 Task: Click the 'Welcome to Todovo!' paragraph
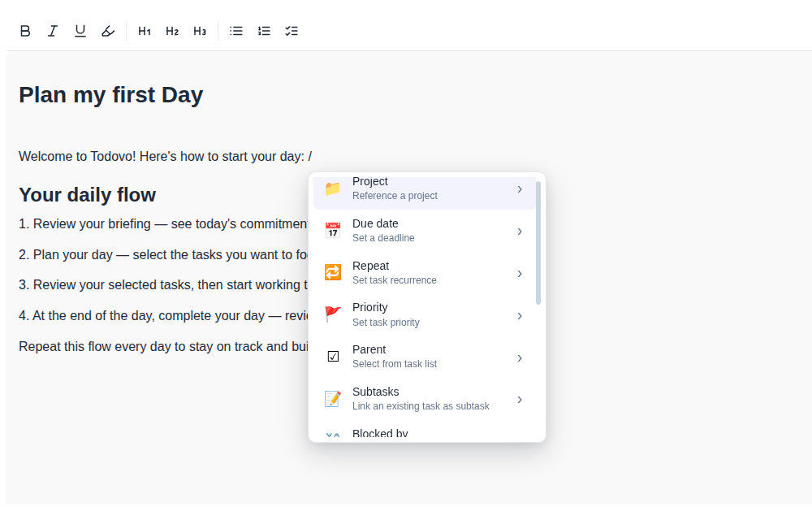pyautogui.click(x=165, y=157)
